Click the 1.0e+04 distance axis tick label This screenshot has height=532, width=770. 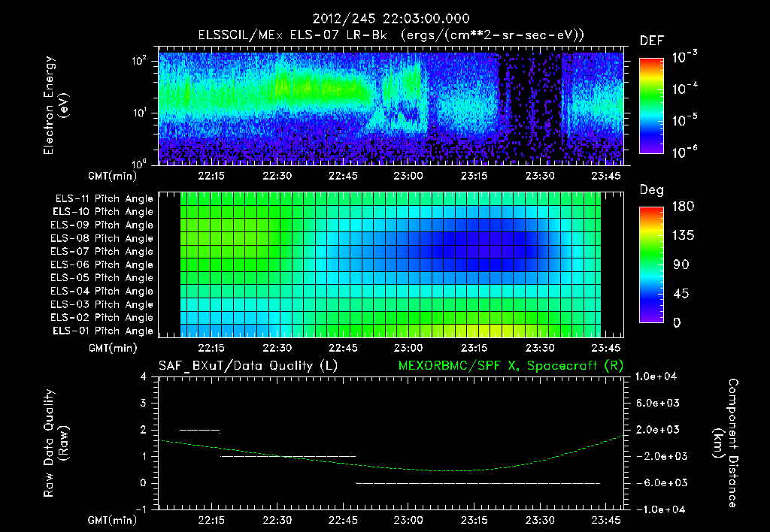tap(656, 376)
